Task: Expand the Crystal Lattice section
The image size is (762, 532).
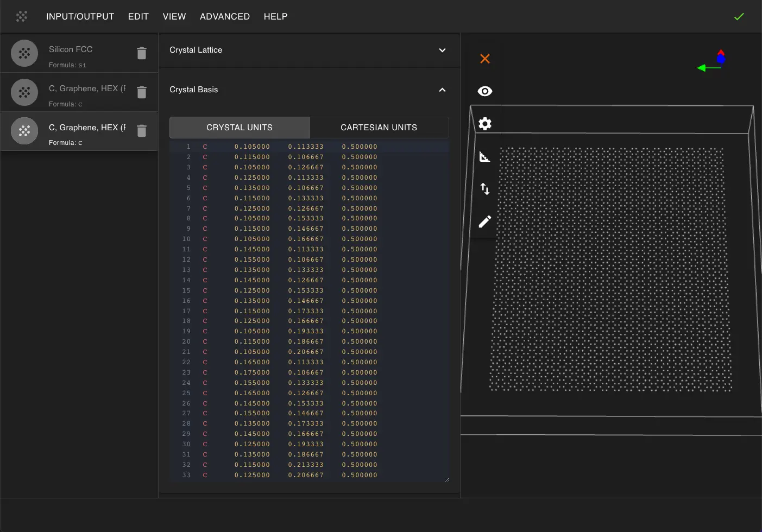Action: click(x=442, y=50)
